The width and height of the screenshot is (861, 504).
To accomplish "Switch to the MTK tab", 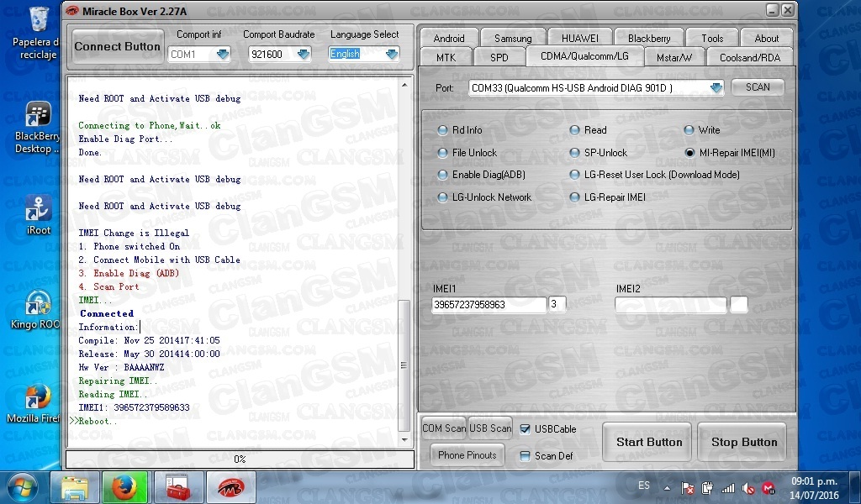I will click(x=446, y=58).
